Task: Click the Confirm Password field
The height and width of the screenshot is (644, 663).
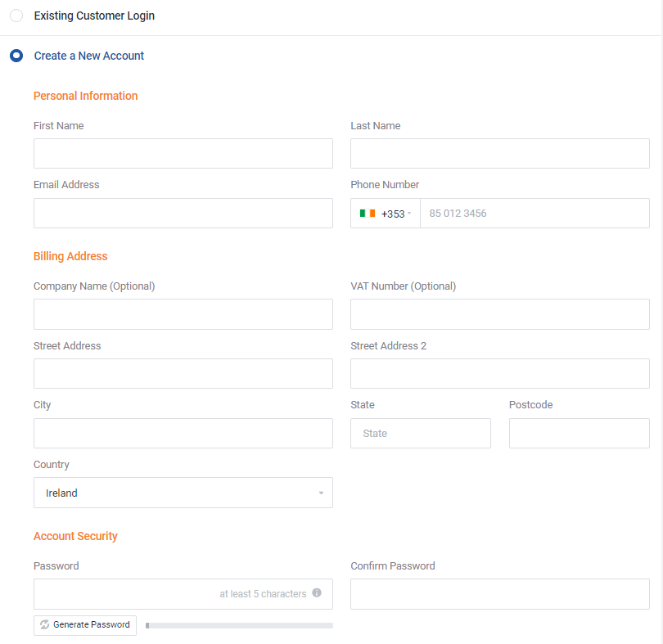Action: (x=499, y=594)
